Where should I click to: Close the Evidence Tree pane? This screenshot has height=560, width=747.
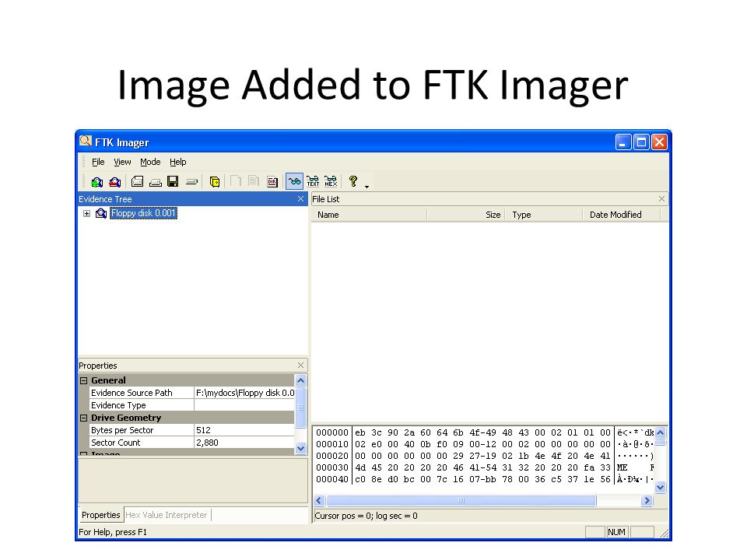(x=300, y=199)
